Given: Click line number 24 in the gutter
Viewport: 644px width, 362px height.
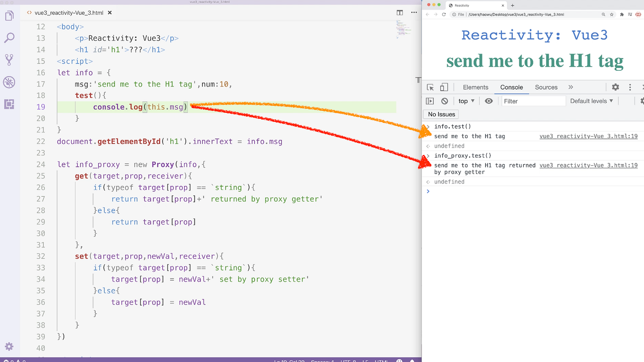Looking at the screenshot, I should point(41,164).
